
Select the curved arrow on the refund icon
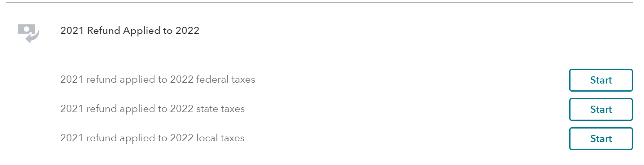[32, 38]
